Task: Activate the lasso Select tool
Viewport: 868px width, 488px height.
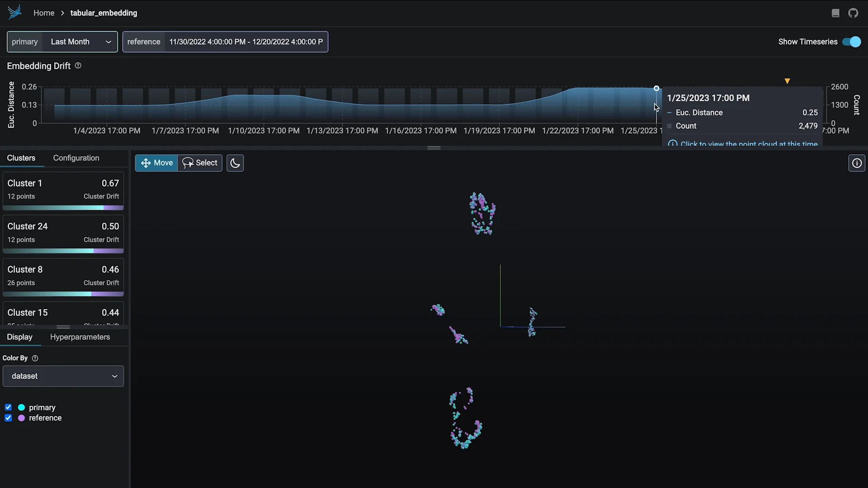Action: 200,163
